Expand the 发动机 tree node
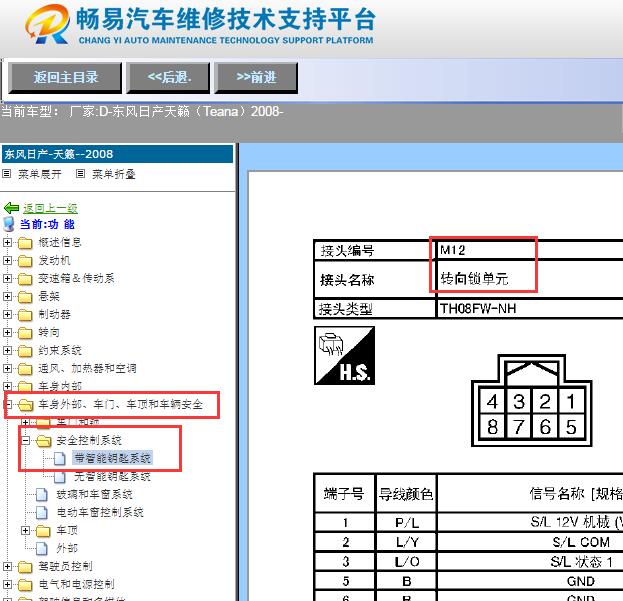This screenshot has height=601, width=623. click(7, 260)
